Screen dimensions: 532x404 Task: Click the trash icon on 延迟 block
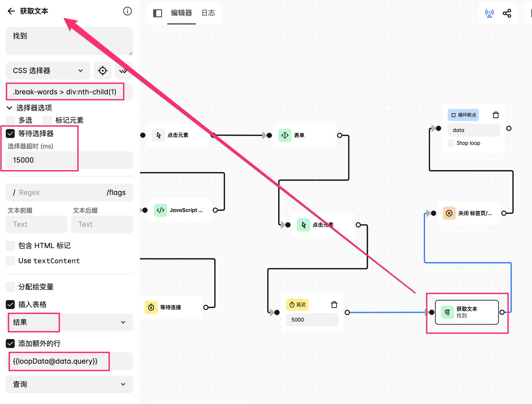coord(334,305)
